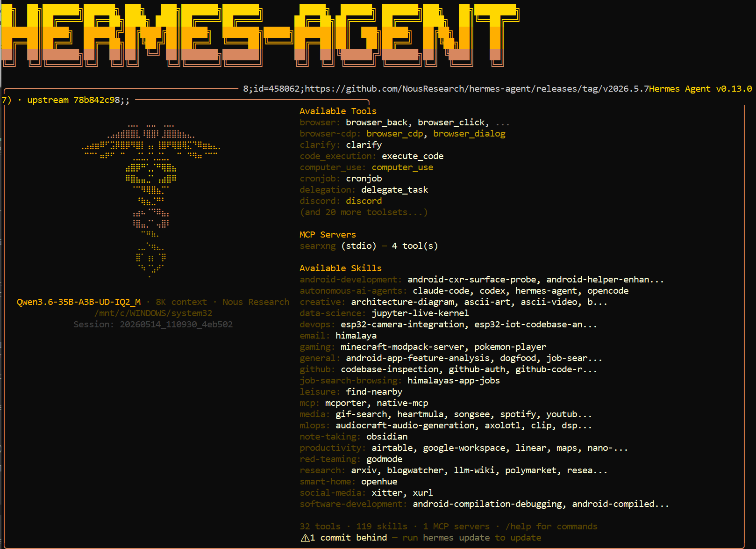Select the "gif-search" skill
The width and height of the screenshot is (756, 549).
point(361,414)
